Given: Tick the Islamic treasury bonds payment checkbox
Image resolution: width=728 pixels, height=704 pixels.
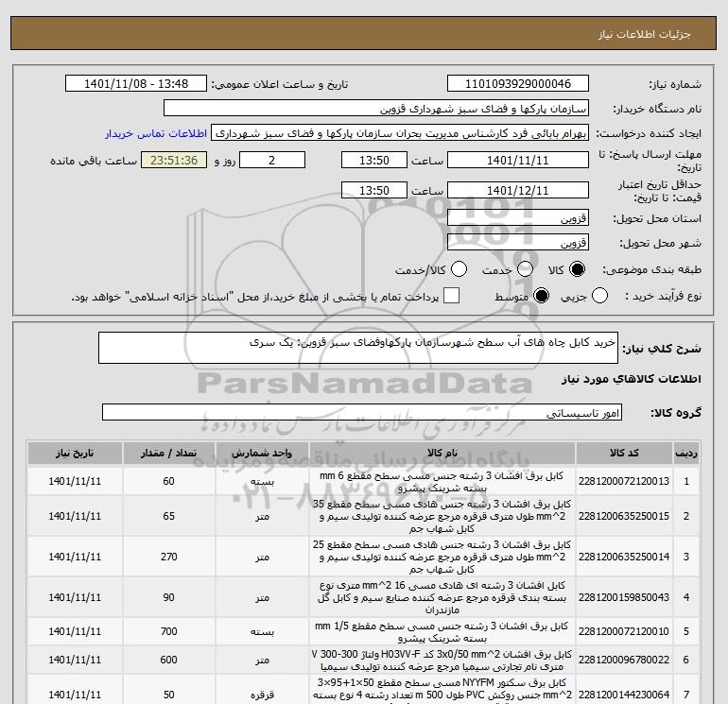Looking at the screenshot, I should pos(451,296).
